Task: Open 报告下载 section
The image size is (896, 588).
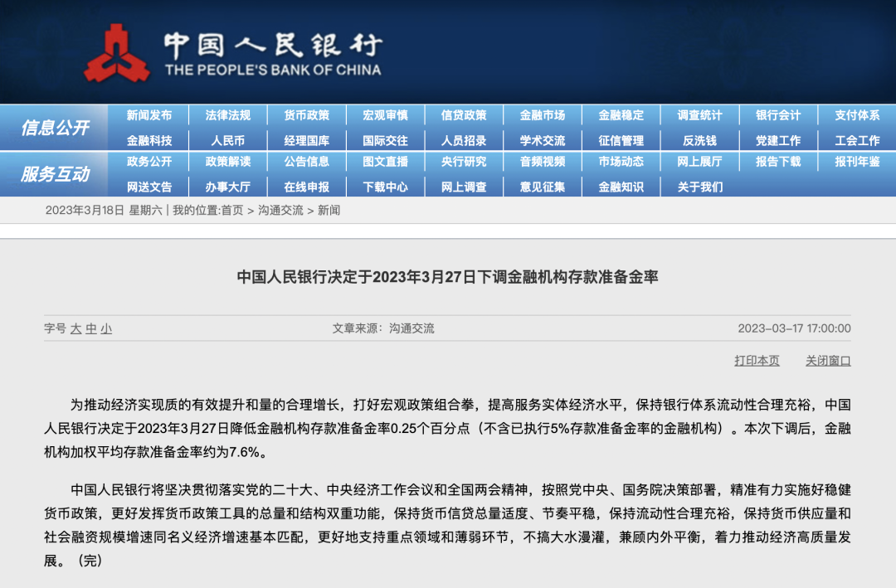Action: [x=778, y=162]
